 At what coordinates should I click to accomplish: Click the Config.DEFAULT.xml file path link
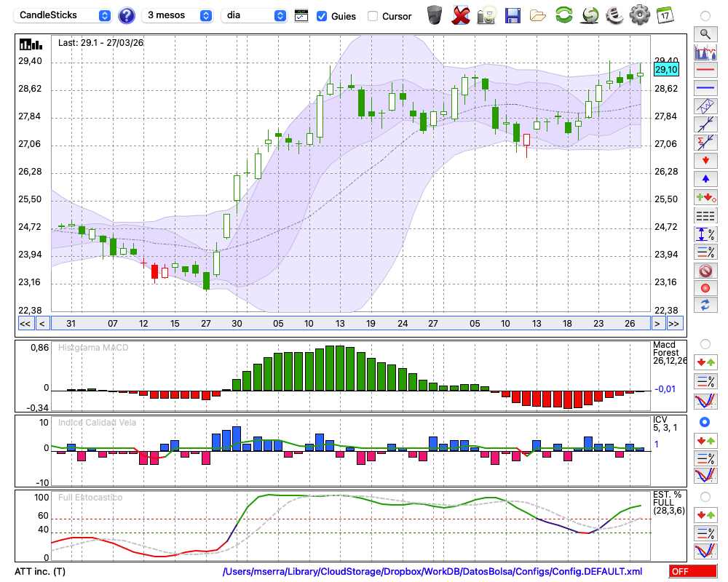[432, 572]
